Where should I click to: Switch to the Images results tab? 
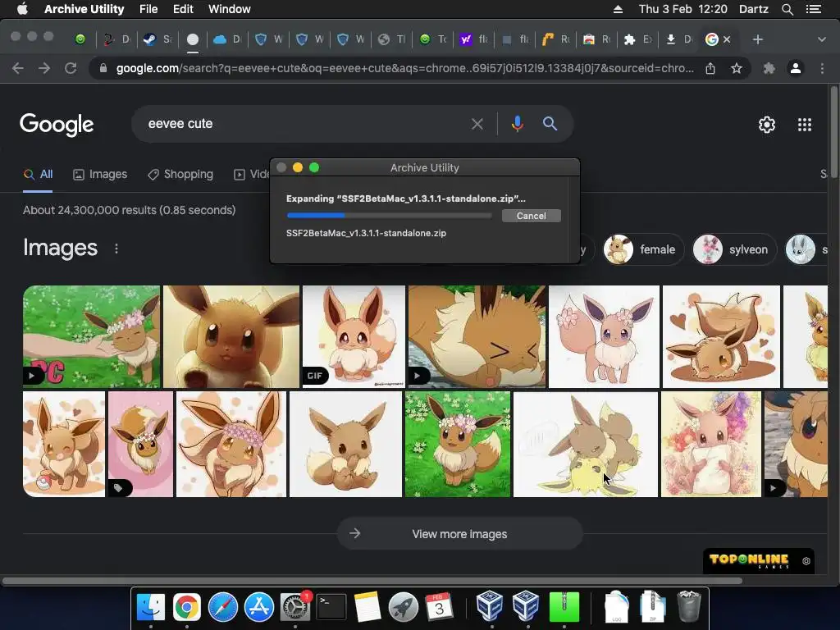[x=100, y=174]
